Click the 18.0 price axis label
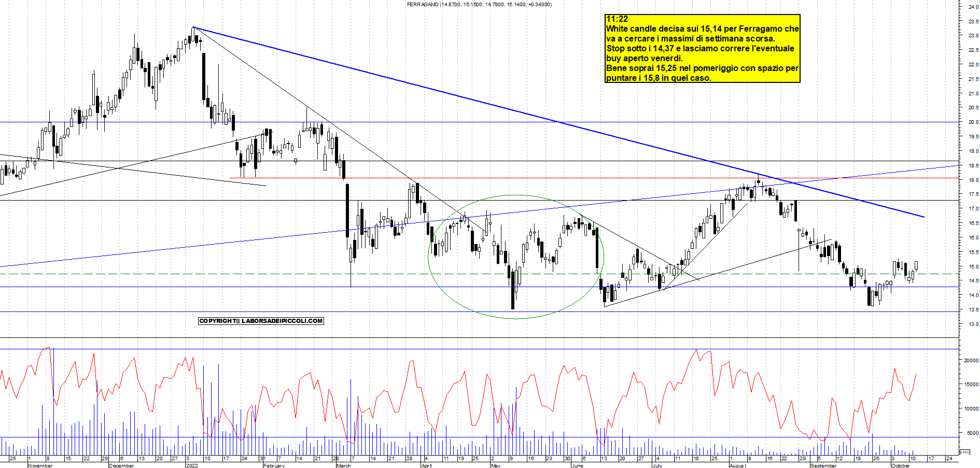The image size is (980, 468). click(x=973, y=180)
